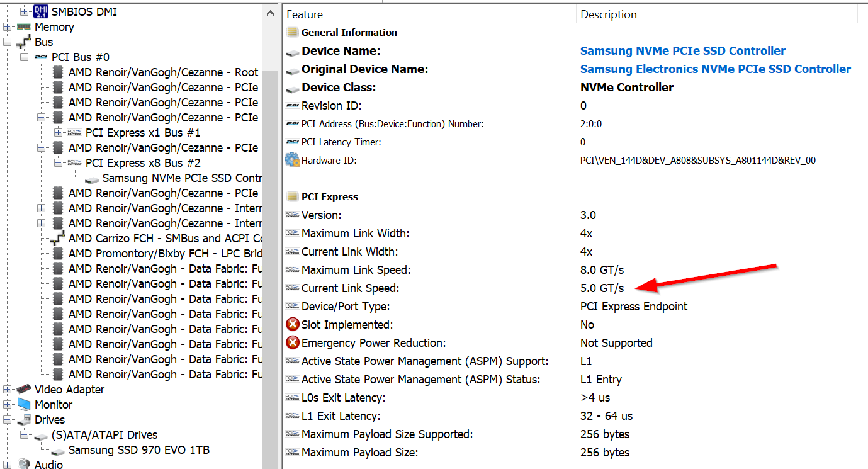Select Samsung SSD 970 EVO 1TB drive

pos(139,450)
